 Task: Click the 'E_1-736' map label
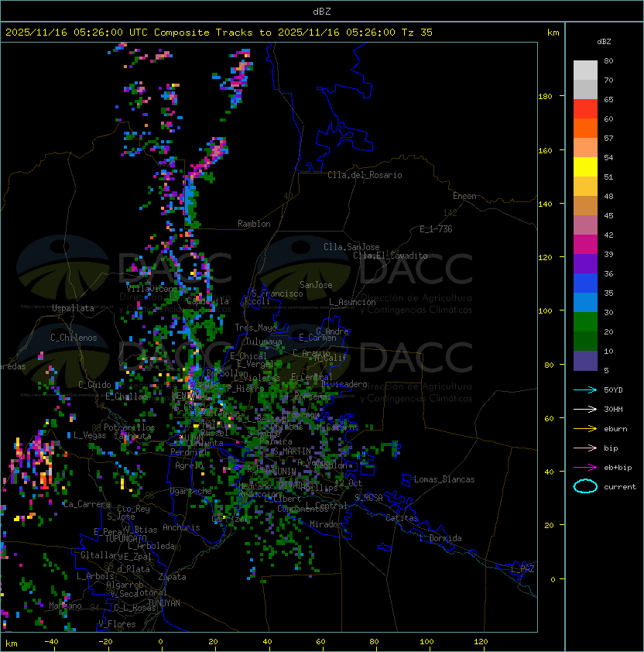tap(436, 229)
